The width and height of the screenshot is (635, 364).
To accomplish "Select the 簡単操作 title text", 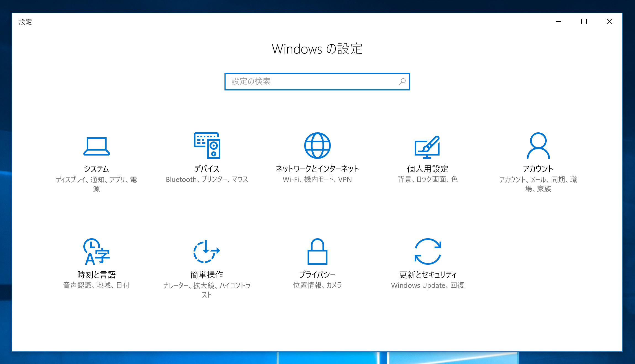I will (207, 275).
